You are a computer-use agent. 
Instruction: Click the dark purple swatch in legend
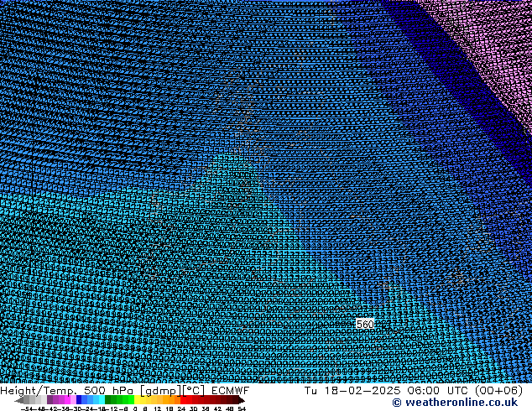(50, 400)
